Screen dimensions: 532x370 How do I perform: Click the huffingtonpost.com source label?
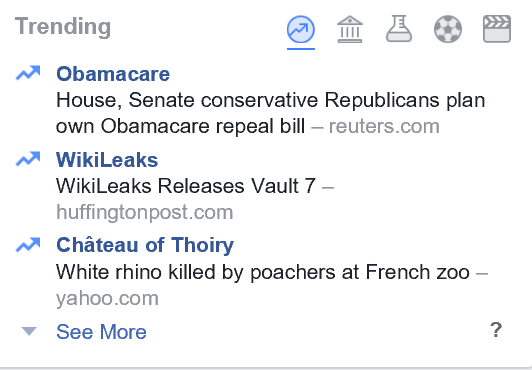click(x=145, y=213)
